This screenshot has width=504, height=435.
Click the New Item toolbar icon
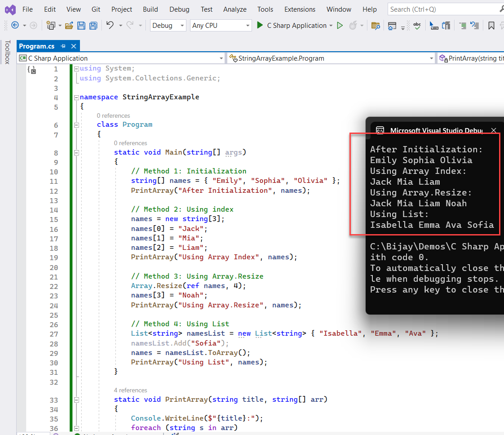(x=51, y=25)
